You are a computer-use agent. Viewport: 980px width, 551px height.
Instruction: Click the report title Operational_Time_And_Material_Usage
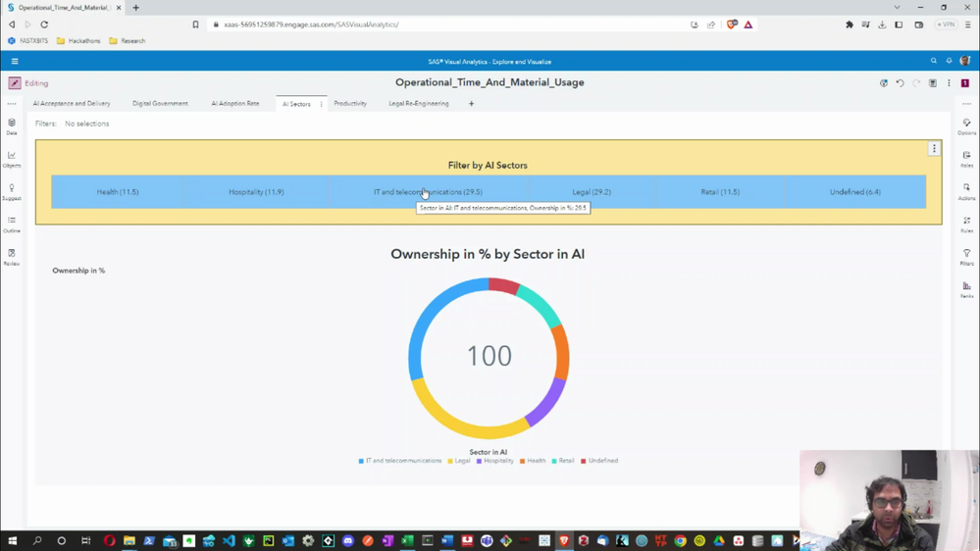(x=490, y=82)
